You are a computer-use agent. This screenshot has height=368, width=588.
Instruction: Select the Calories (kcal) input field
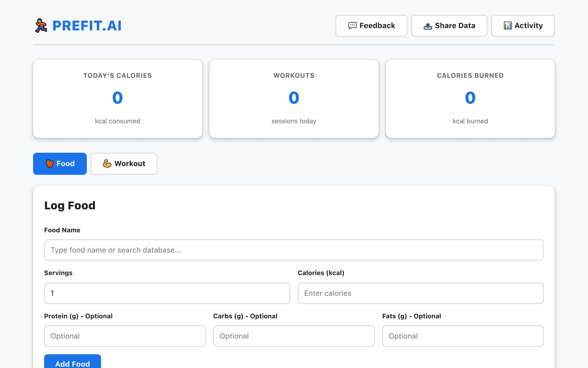pos(421,293)
